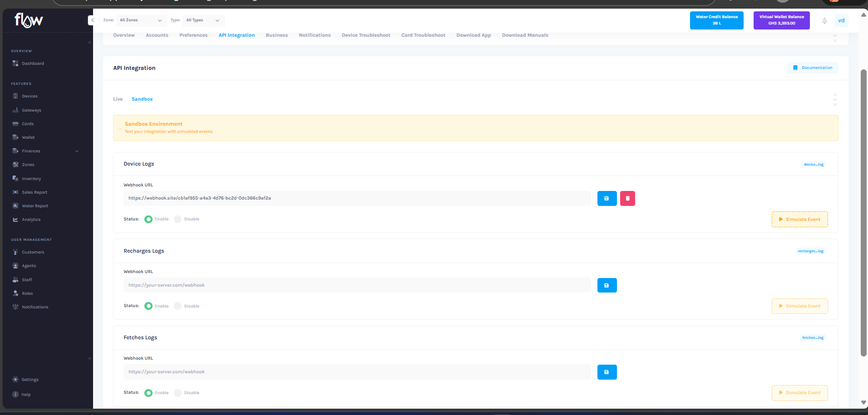868x415 pixels.
Task: Open the Card Troubleshoot tab
Action: (423, 35)
